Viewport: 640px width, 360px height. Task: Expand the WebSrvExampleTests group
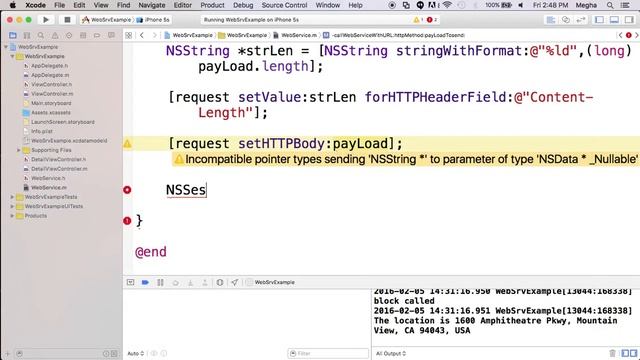click(x=12, y=197)
